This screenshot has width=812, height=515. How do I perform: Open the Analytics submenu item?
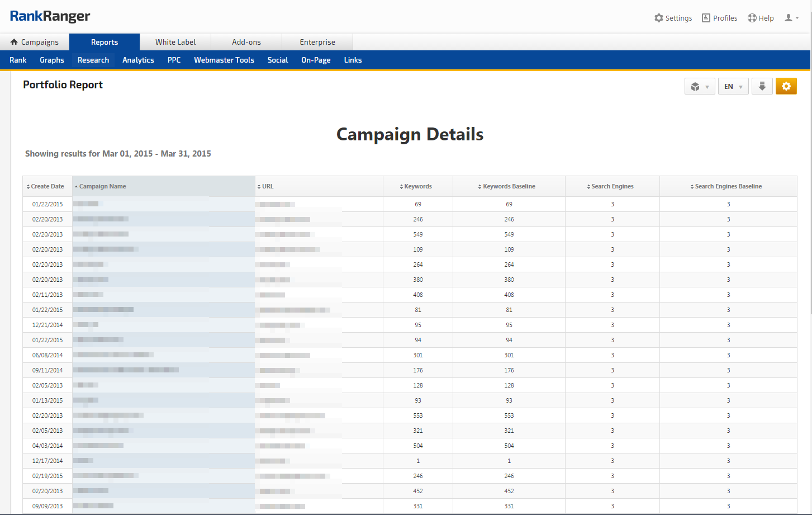click(138, 60)
